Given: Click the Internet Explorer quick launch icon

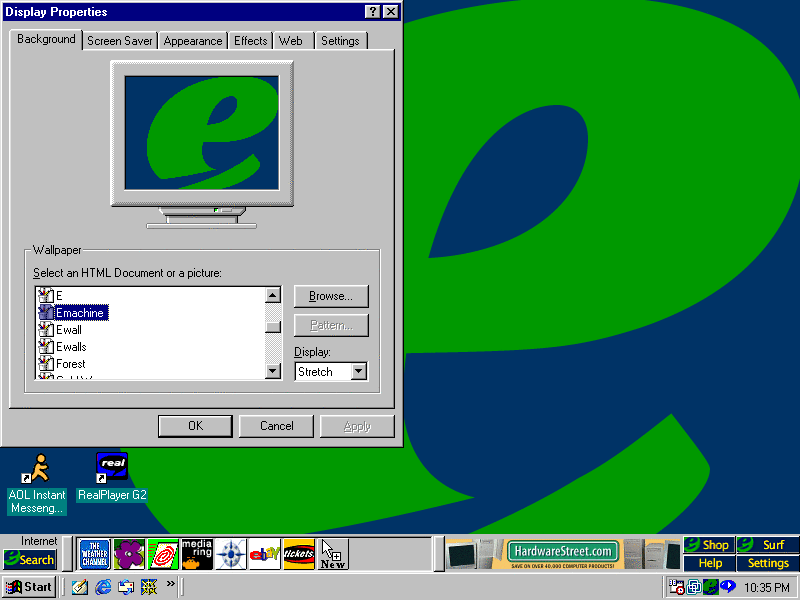Looking at the screenshot, I should (x=102, y=587).
